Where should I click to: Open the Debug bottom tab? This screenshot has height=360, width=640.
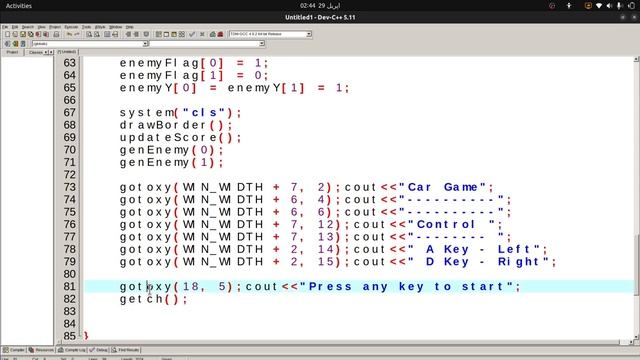98,350
